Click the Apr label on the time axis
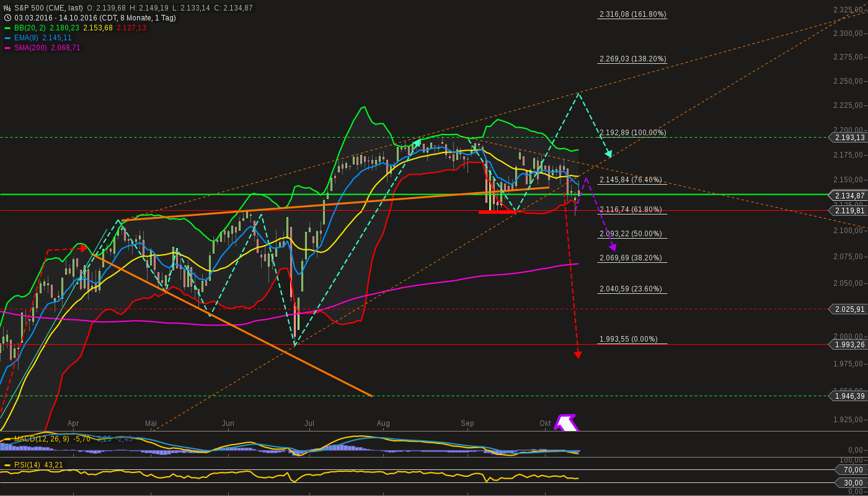Screen dimensions: 868x496 pyautogui.click(x=73, y=423)
